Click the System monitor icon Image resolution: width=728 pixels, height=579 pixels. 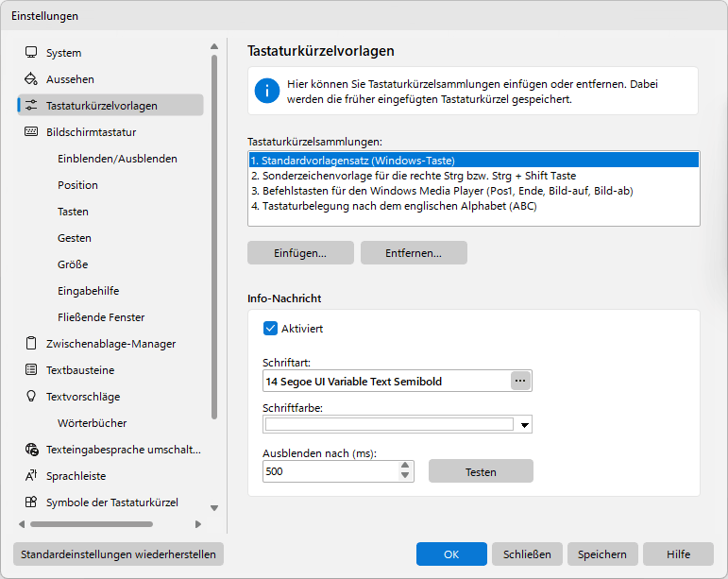tap(31, 52)
